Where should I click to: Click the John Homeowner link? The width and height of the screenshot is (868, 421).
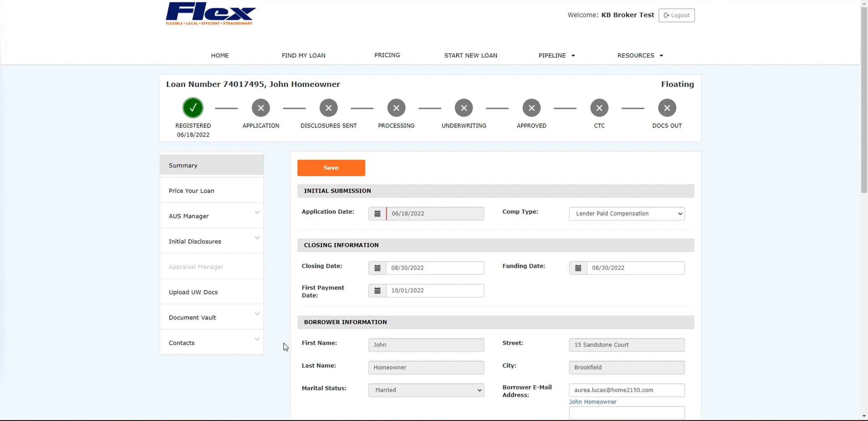[x=593, y=402]
